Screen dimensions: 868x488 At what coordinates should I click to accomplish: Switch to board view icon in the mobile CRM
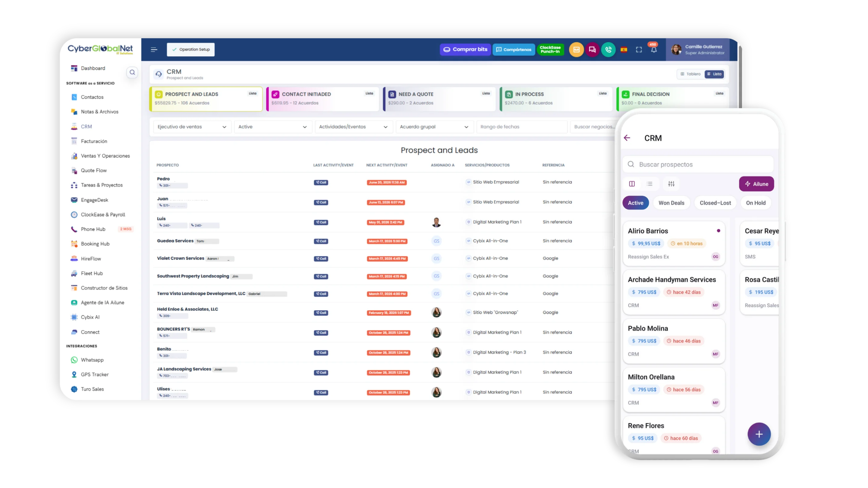[632, 183]
